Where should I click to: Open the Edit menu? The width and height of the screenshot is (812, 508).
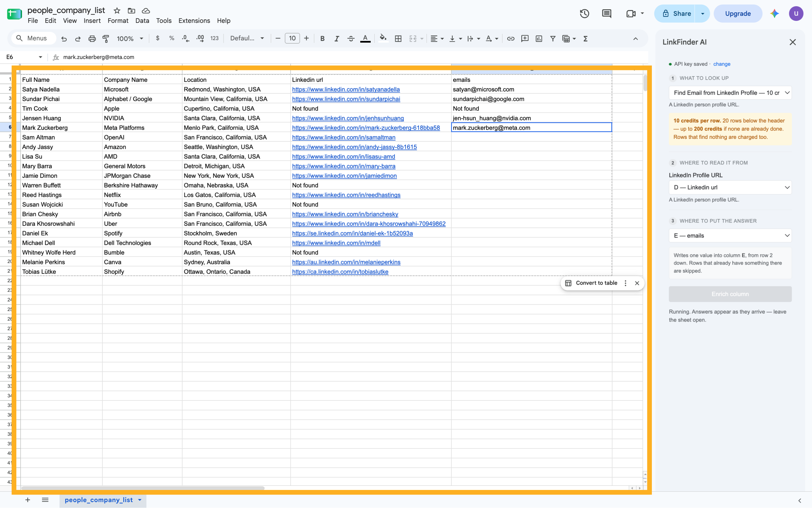click(50, 21)
